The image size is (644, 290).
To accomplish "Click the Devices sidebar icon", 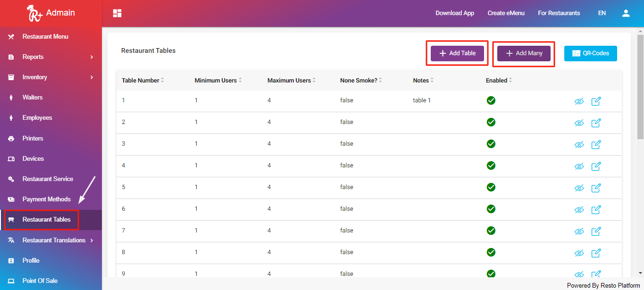I will 10,158.
